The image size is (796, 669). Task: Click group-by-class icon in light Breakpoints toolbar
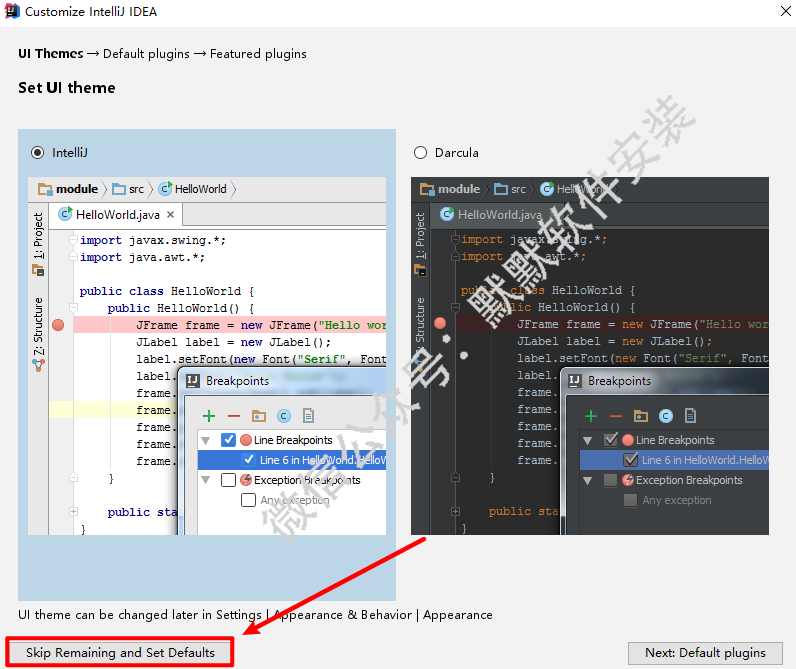click(284, 416)
